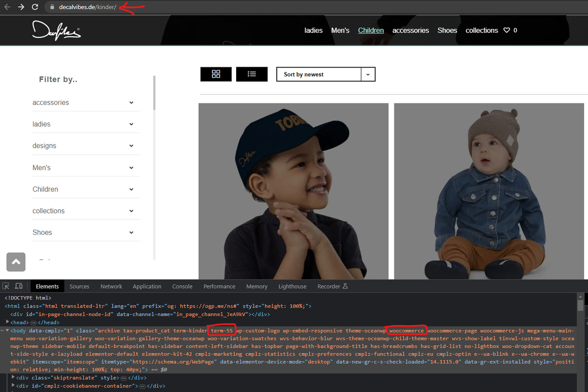View site info via the padlock icon
588x392 pixels.
click(x=52, y=7)
